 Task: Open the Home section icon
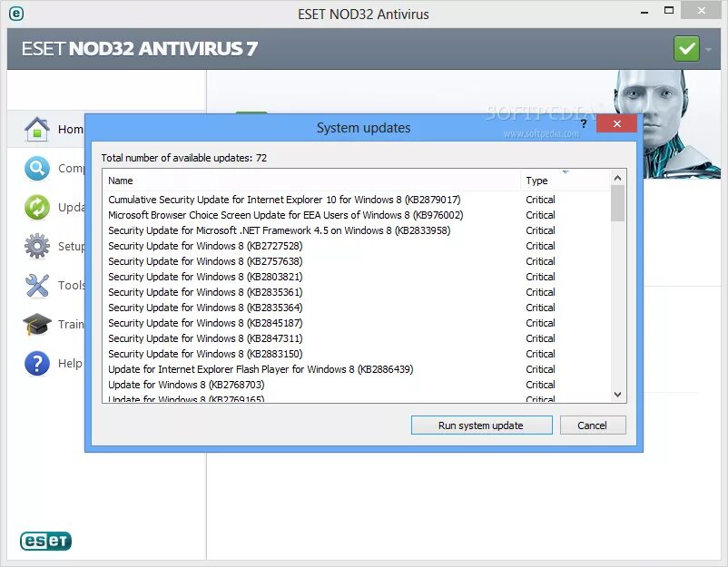pyautogui.click(x=37, y=129)
